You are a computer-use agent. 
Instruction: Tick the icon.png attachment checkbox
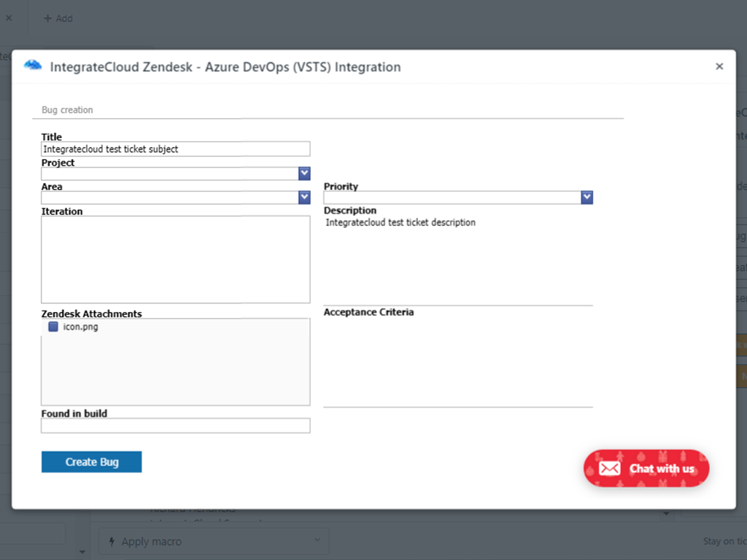(x=53, y=327)
